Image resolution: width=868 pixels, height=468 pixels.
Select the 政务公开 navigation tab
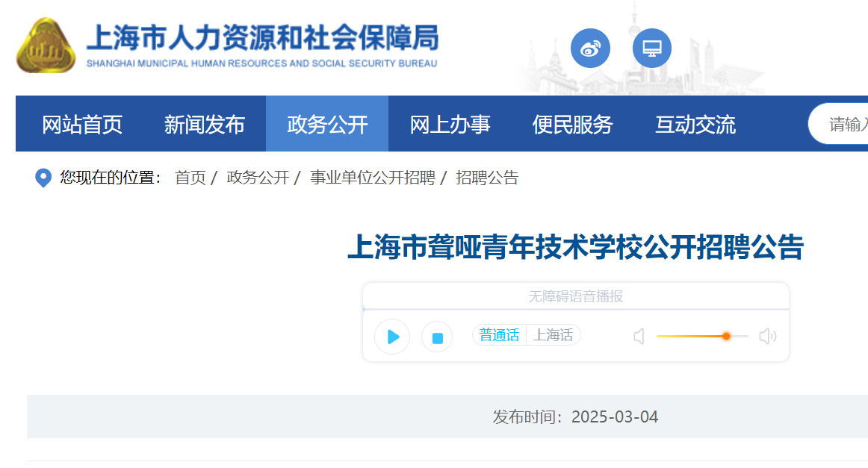[327, 125]
